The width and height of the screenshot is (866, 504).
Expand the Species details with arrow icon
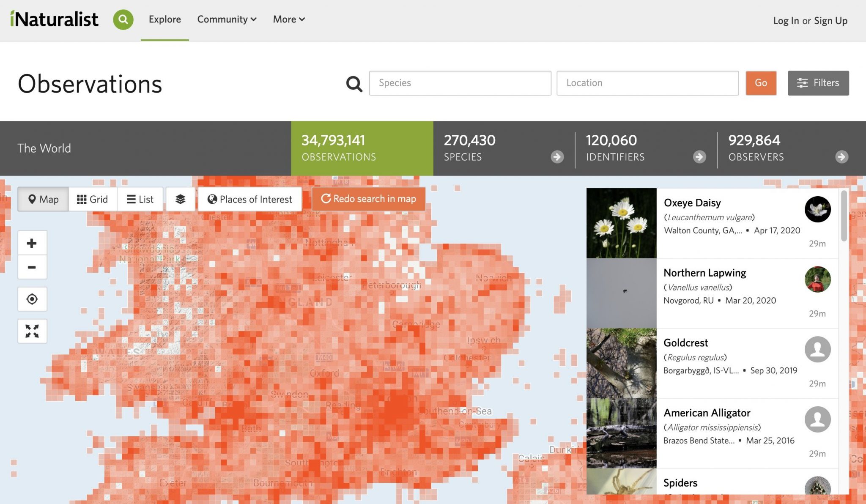point(557,157)
